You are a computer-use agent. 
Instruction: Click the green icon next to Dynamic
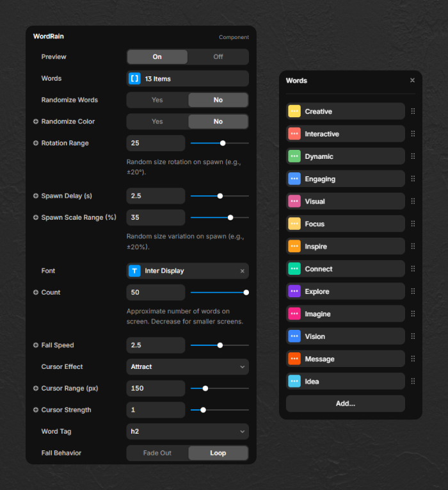point(294,156)
